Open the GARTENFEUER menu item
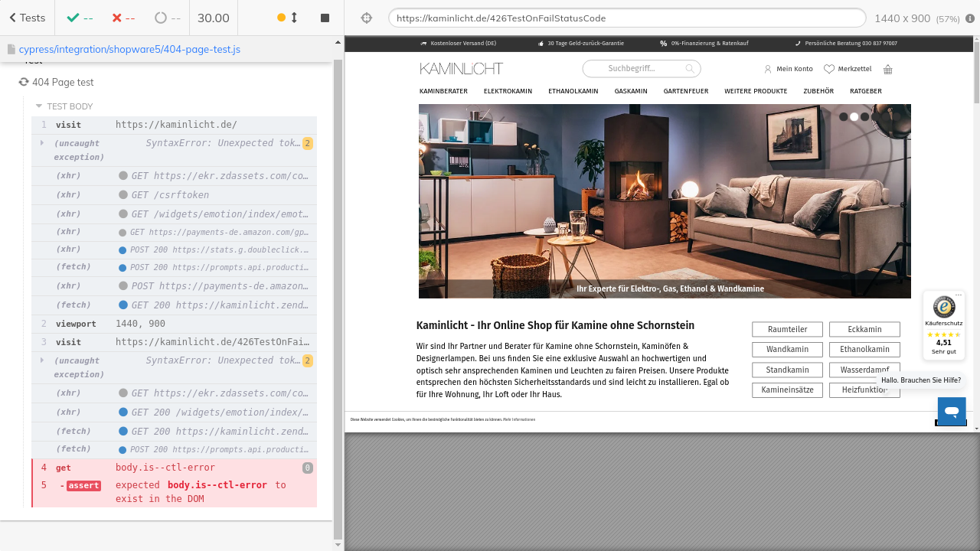Viewport: 980px width, 551px height. pos(686,91)
